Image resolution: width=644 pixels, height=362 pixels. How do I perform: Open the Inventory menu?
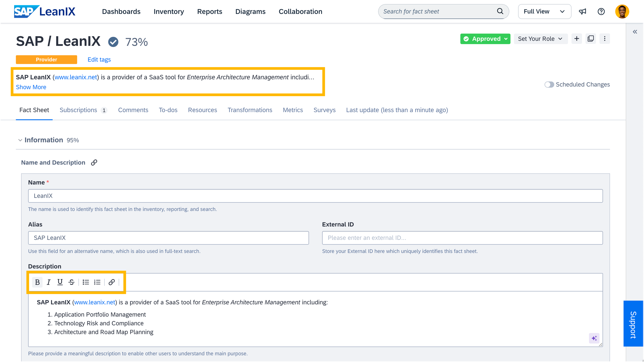[169, 11]
